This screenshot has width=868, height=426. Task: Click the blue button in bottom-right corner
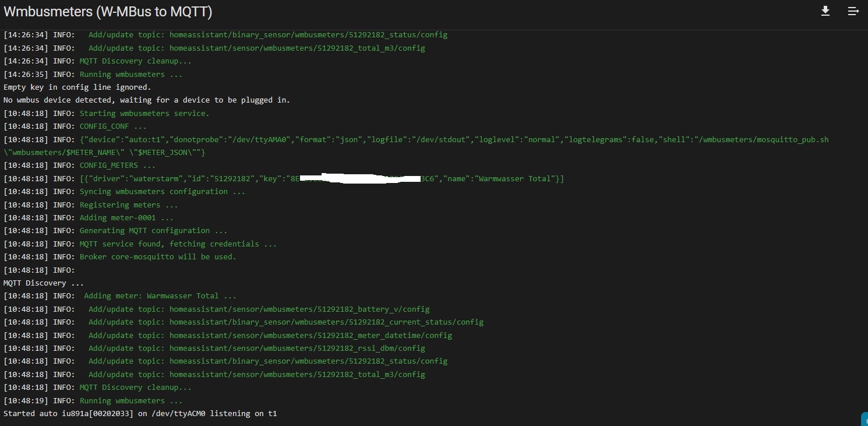tap(865, 418)
